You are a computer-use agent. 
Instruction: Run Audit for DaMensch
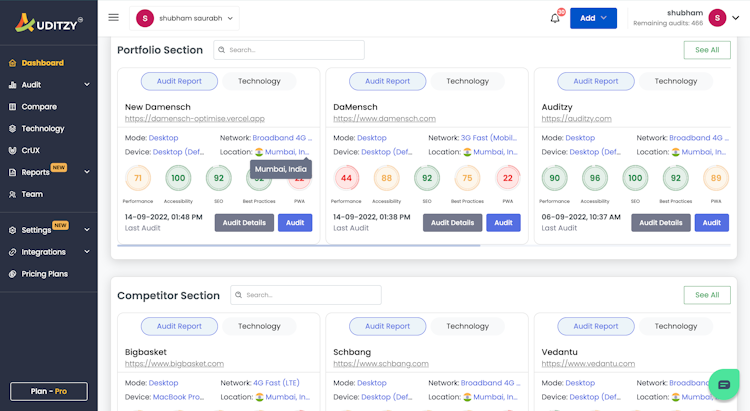tap(503, 222)
